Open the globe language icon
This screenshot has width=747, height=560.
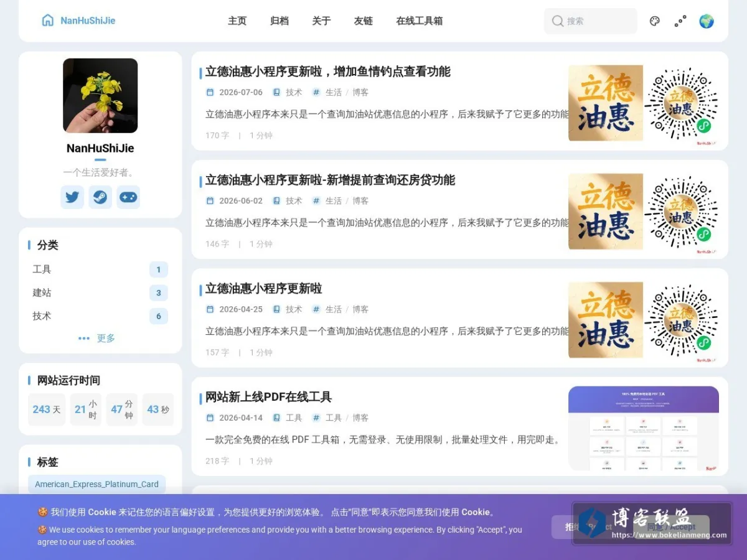click(x=706, y=21)
